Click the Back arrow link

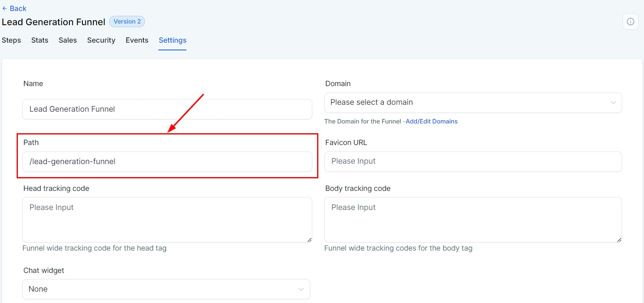pos(14,9)
